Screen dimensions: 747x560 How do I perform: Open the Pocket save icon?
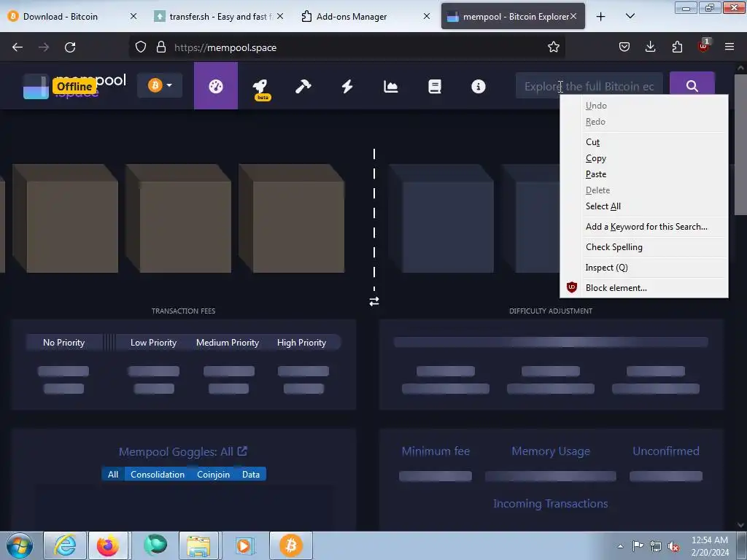pyautogui.click(x=624, y=47)
